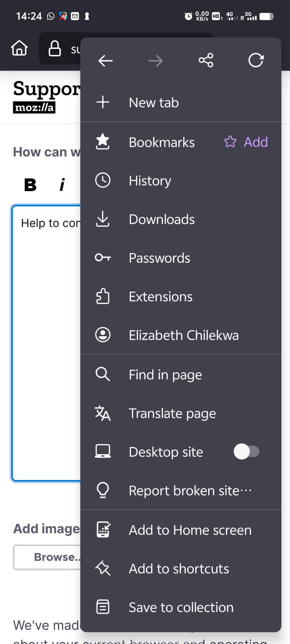Open Downloads menu entry
290x644 pixels.
coord(181,219)
